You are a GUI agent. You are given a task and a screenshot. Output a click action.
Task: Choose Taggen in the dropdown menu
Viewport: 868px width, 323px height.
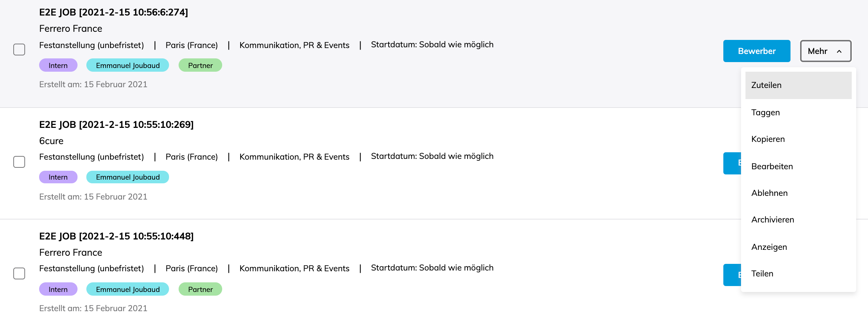(x=765, y=112)
